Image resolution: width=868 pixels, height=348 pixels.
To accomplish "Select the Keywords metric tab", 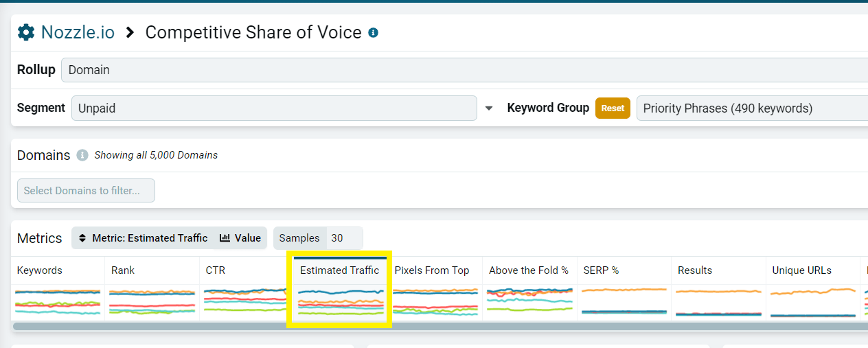I will coord(40,270).
